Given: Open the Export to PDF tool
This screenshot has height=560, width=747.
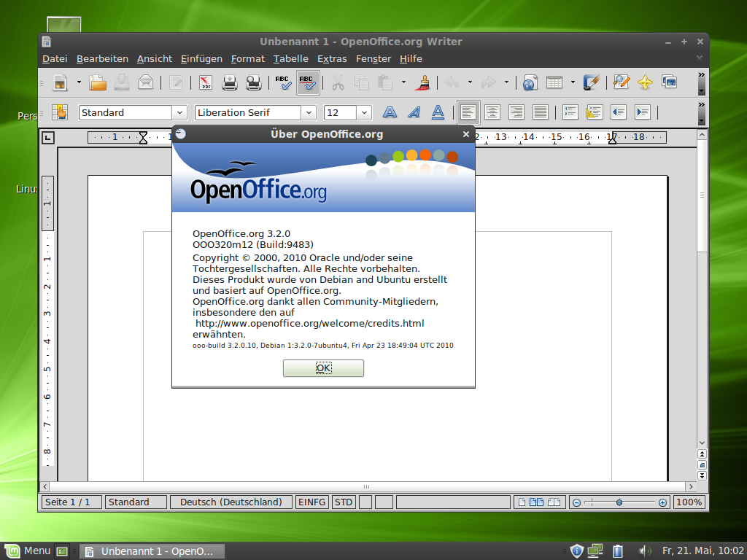Looking at the screenshot, I should point(205,82).
